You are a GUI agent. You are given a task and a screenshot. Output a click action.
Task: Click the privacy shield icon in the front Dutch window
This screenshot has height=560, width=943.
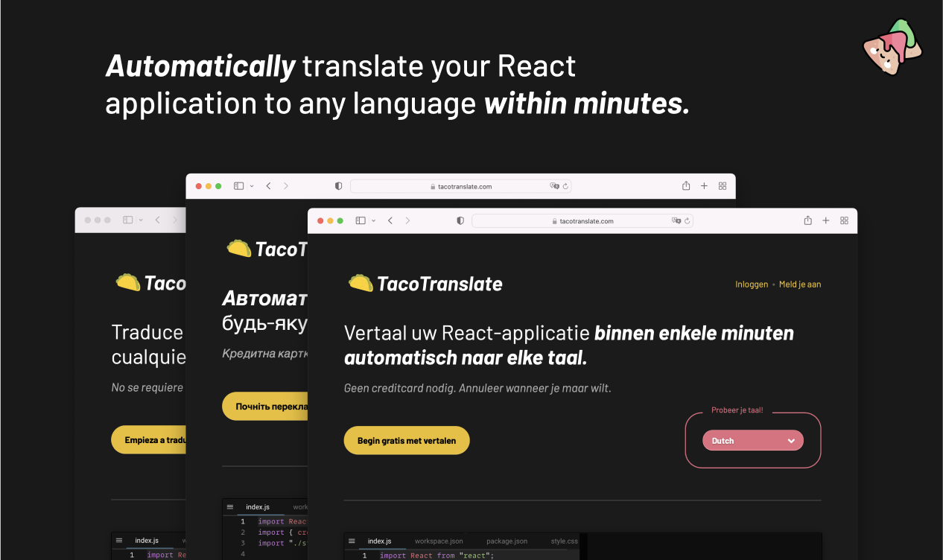[x=460, y=220]
